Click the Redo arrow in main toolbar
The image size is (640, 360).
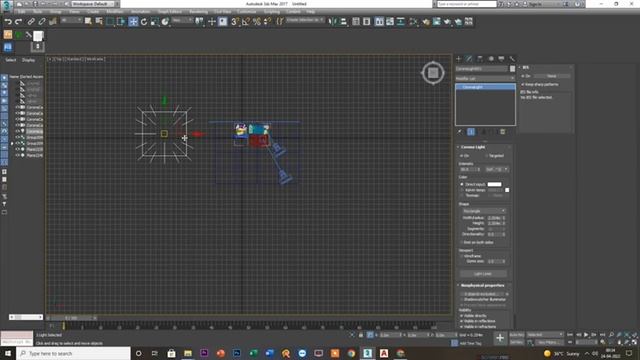(x=18, y=22)
